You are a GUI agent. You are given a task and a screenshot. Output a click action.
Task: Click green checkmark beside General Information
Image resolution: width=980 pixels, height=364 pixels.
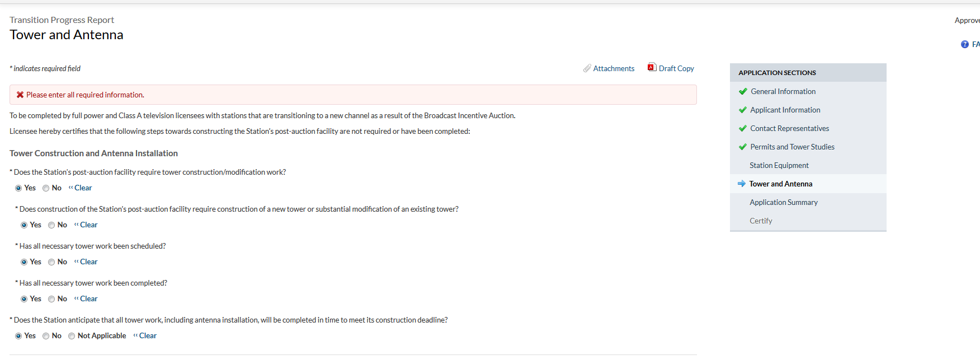pyautogui.click(x=743, y=91)
